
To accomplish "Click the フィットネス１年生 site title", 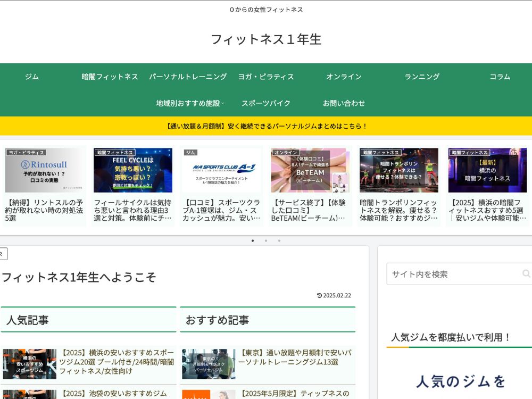I will click(x=266, y=39).
